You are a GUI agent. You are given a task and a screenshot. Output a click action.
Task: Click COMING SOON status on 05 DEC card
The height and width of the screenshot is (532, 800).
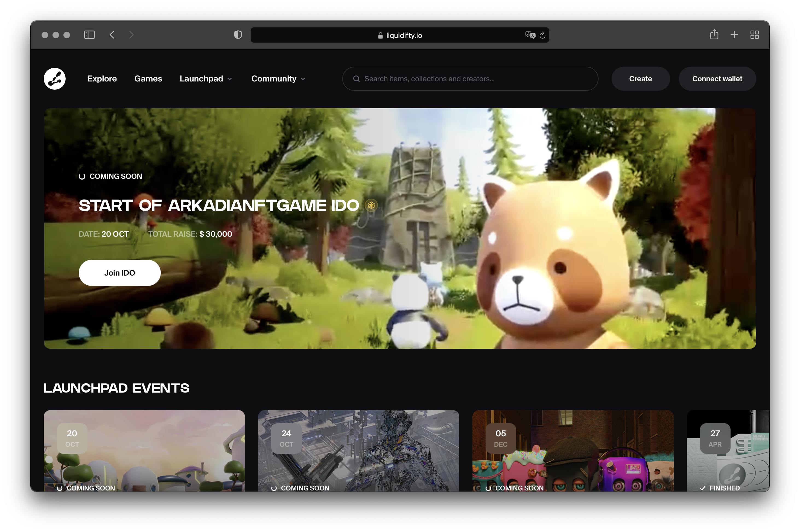[515, 488]
